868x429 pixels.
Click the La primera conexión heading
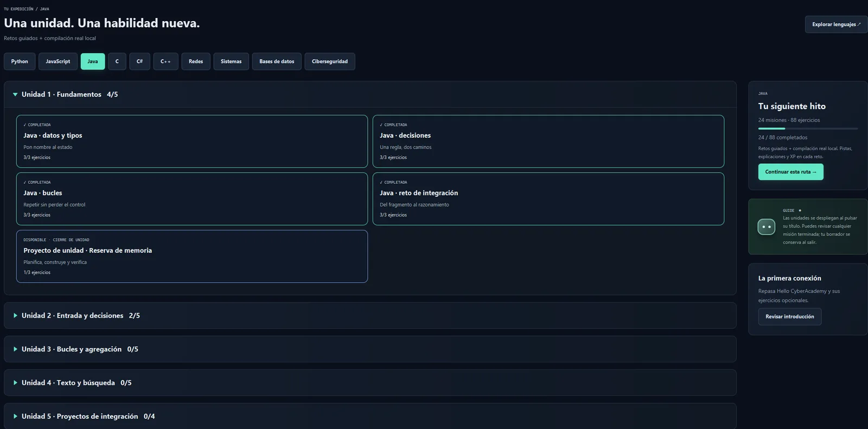790,278
